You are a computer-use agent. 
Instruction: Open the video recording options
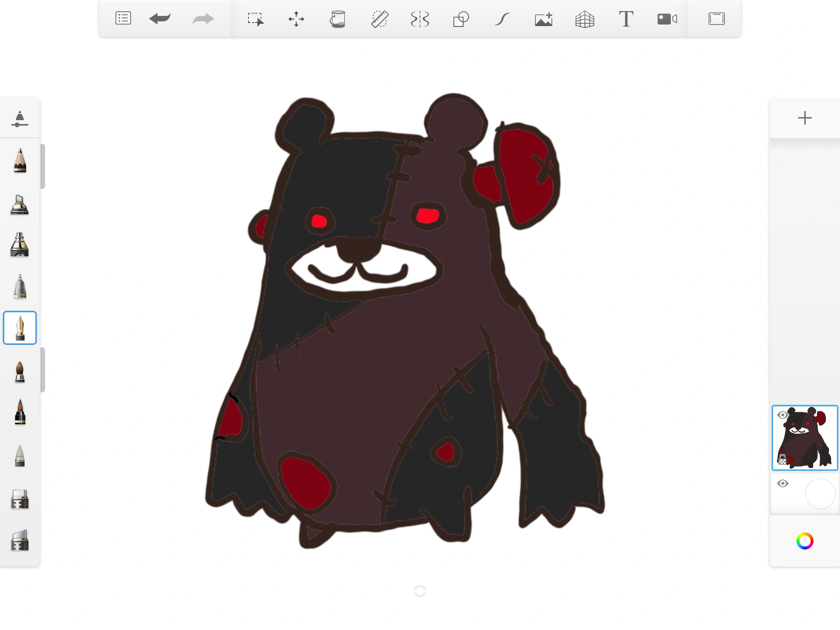(667, 18)
